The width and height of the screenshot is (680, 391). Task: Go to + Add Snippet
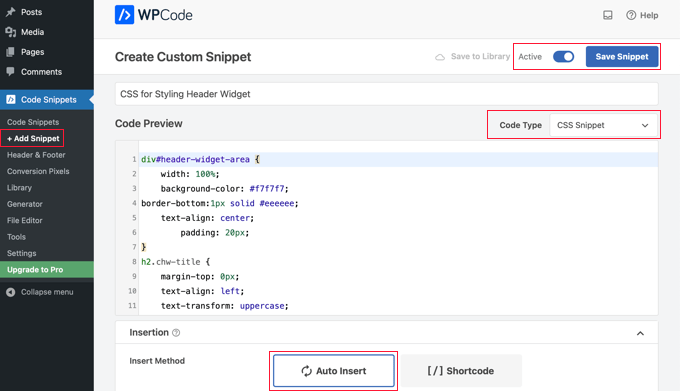(33, 139)
